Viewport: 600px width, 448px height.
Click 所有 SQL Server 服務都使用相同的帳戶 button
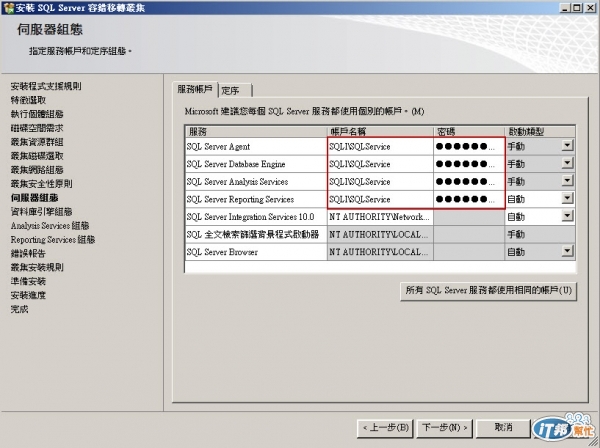click(x=488, y=291)
